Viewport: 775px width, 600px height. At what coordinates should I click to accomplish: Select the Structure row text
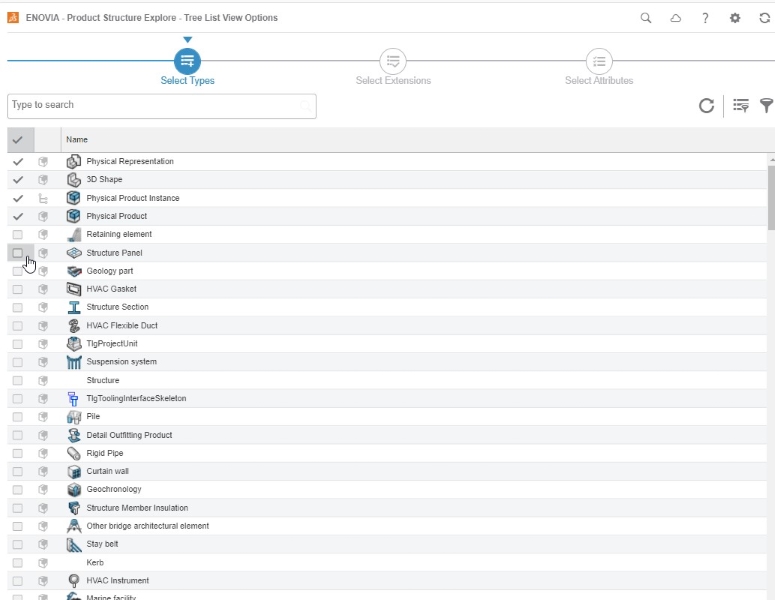103,380
